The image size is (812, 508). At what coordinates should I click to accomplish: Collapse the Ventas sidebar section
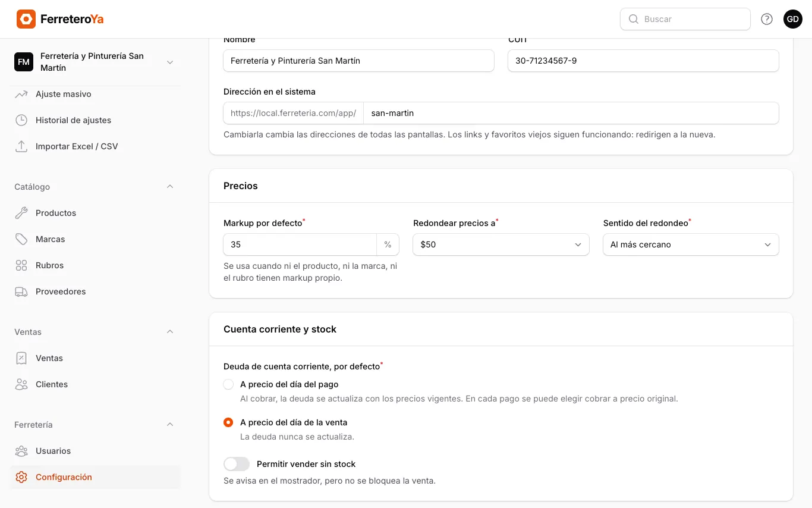click(170, 332)
